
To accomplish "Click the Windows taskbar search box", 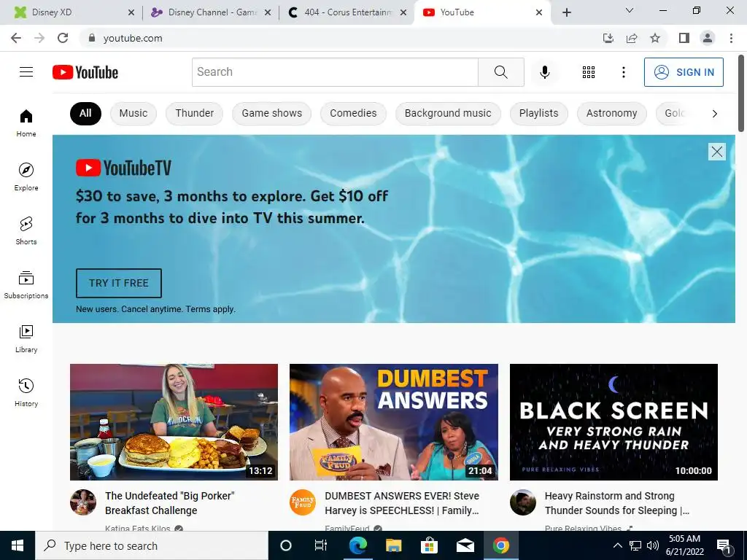I will click(152, 545).
